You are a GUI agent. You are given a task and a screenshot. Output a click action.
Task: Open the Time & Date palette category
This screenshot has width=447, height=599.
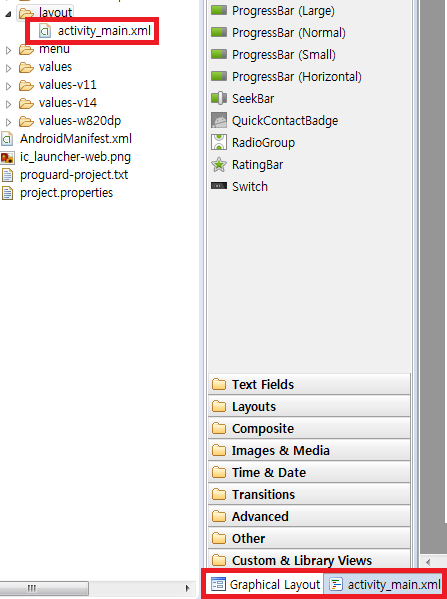pos(309,473)
